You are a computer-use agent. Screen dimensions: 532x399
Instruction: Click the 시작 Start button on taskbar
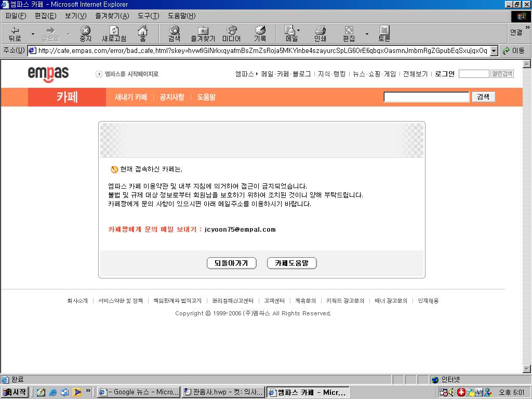click(x=15, y=392)
